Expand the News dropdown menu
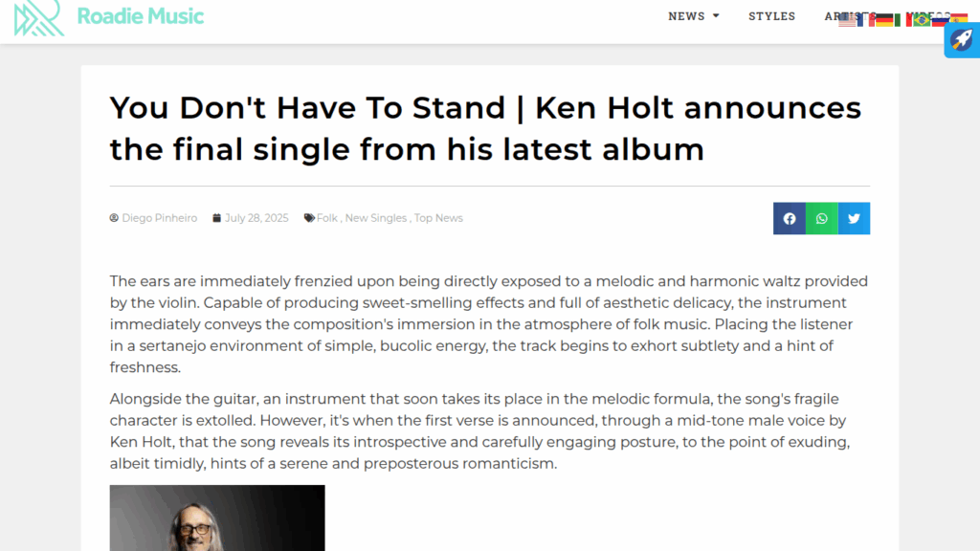 [694, 16]
